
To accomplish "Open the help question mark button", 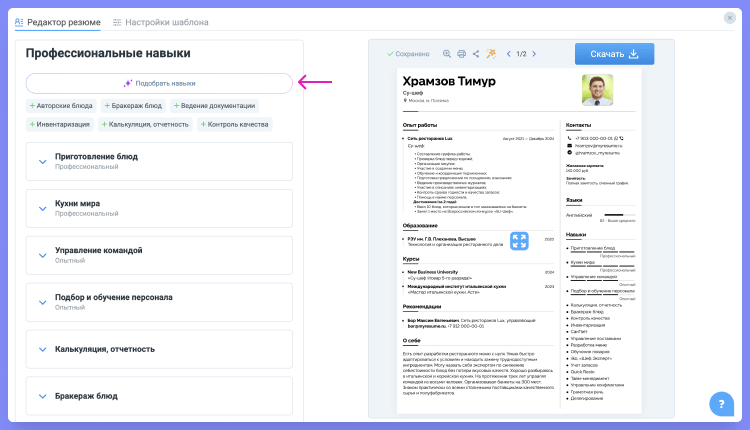I will [x=722, y=404].
